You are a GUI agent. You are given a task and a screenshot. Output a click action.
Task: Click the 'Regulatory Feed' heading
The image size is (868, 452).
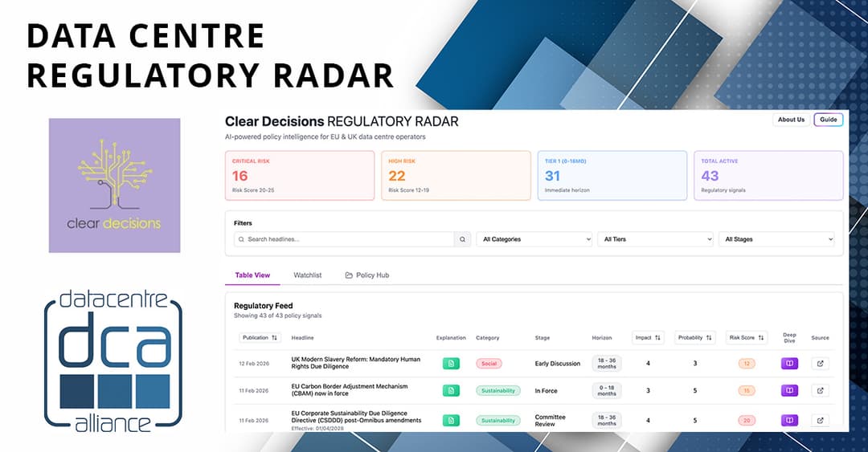(263, 305)
